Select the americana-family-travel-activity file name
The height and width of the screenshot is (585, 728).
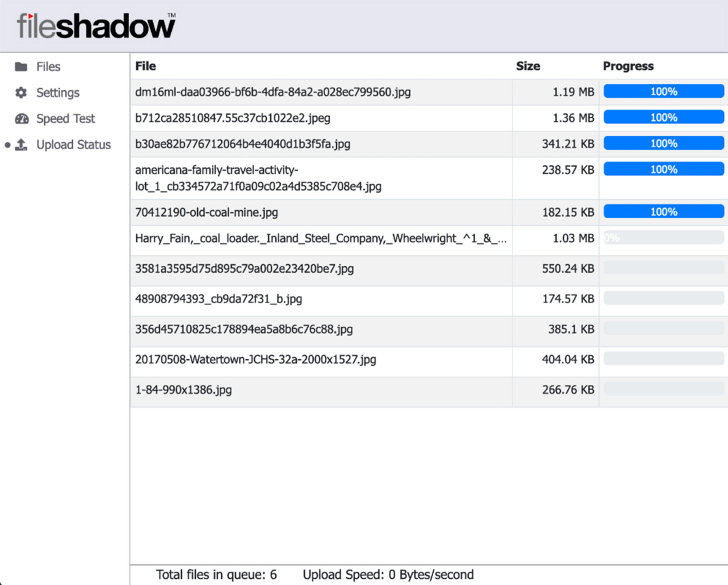258,178
